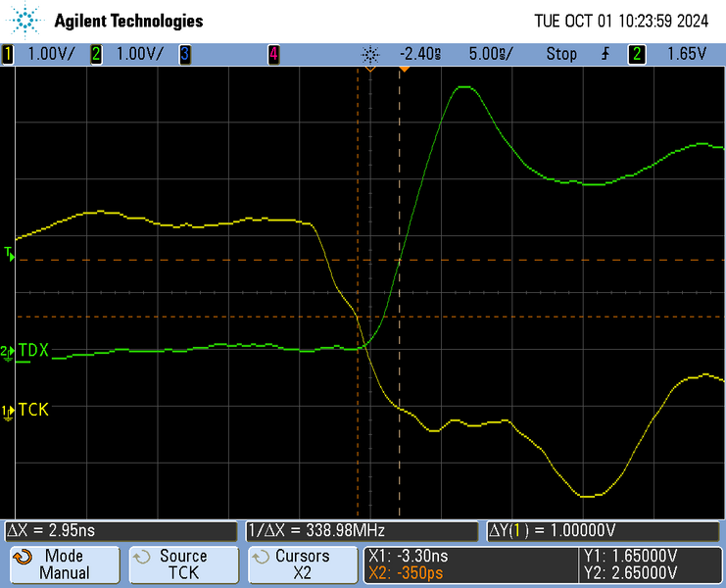The width and height of the screenshot is (726, 588).
Task: Click the Agilent Technologies starburst logo
Action: pyautogui.click(x=25, y=21)
